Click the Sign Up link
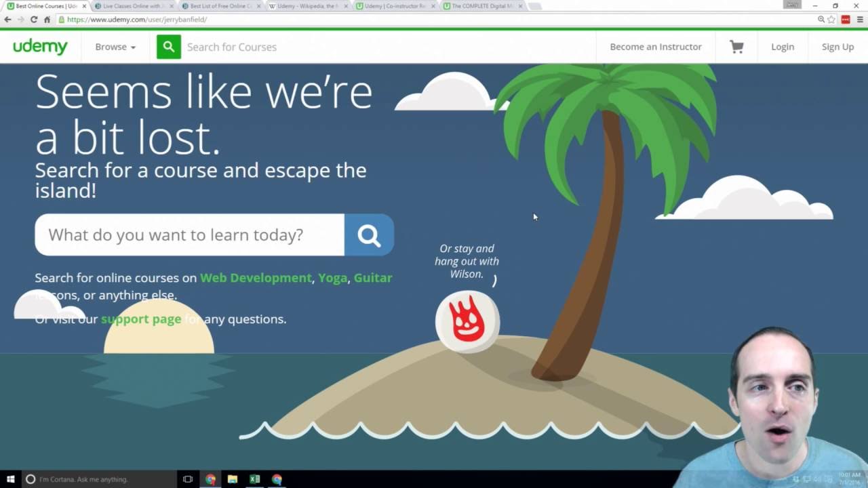868x488 pixels. (x=837, y=47)
